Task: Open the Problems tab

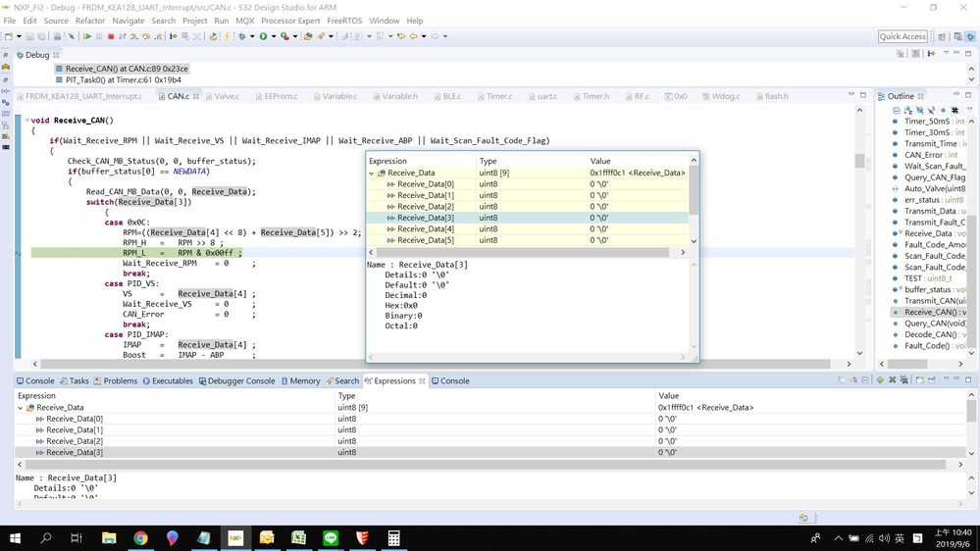Action: click(115, 380)
